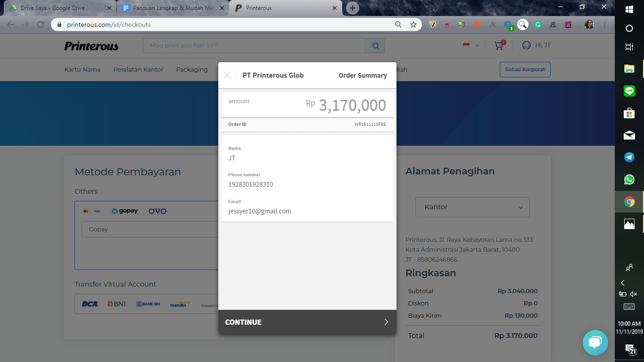
Task: Click the Total Rp 3.170.000 value
Action: click(x=516, y=336)
